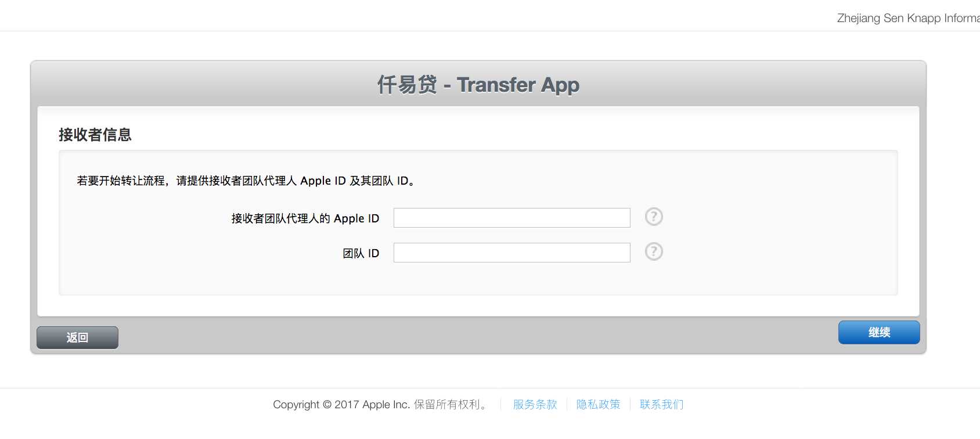Click the 若要开始转让流程 instruction text
Screen dimensions: 980x439
pos(246,181)
